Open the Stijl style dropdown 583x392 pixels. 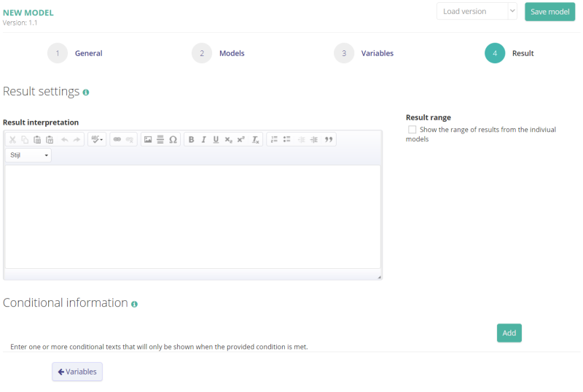28,155
